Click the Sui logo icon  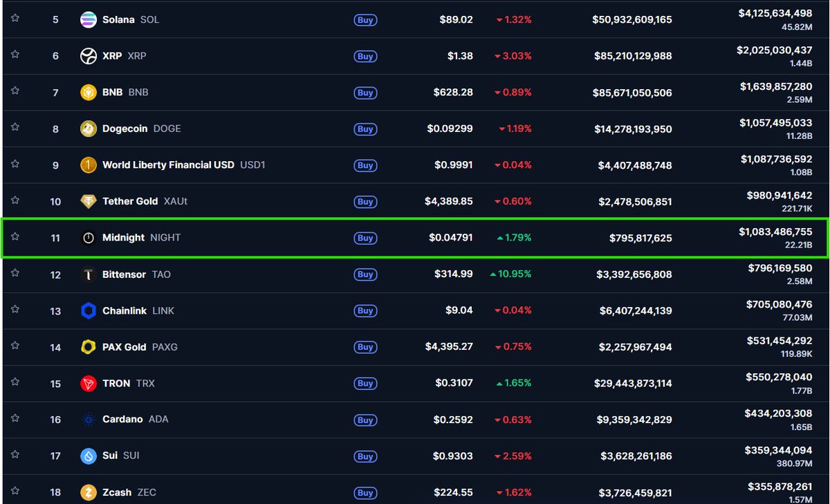click(x=89, y=456)
